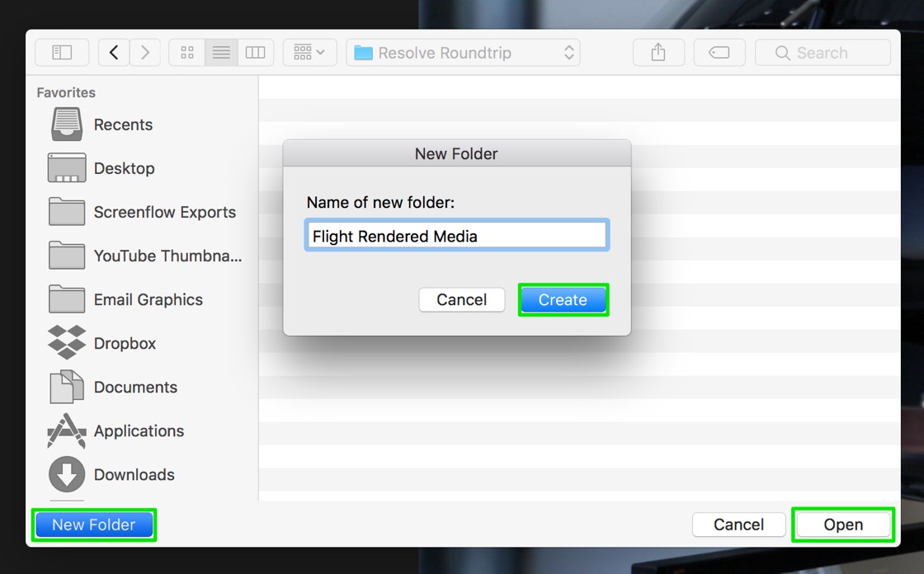924x574 pixels.
Task: Click the folder name text field
Action: [457, 236]
